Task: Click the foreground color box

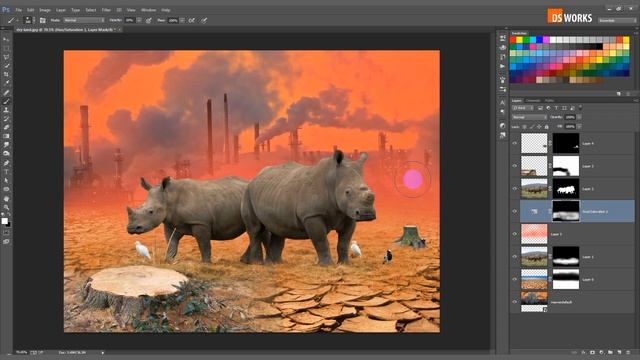Action: 4,221
